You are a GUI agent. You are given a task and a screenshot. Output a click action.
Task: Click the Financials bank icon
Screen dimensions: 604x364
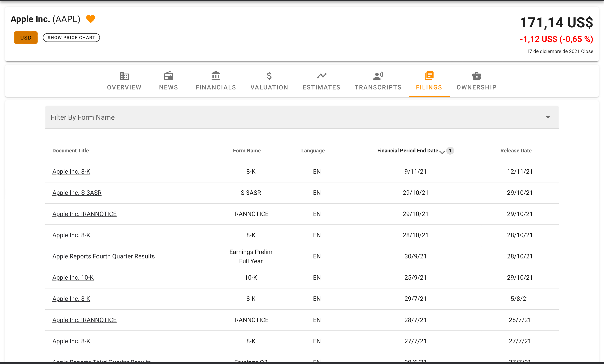pos(216,76)
